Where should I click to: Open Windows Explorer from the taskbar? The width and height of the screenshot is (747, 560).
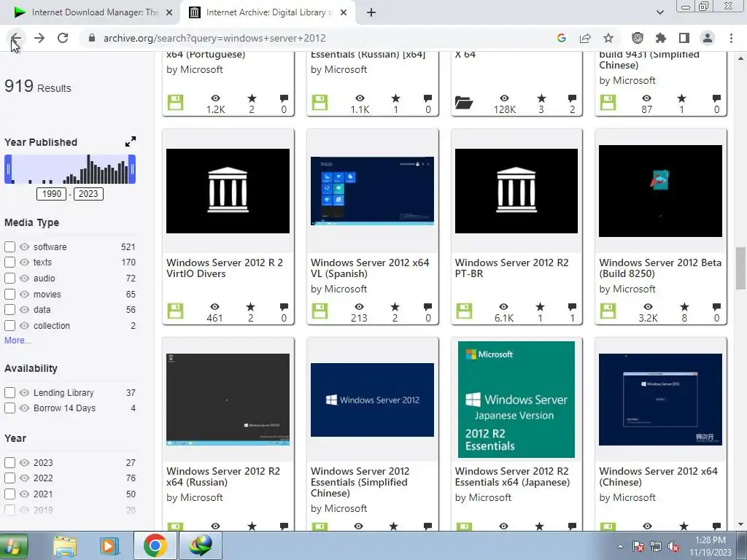(x=65, y=545)
